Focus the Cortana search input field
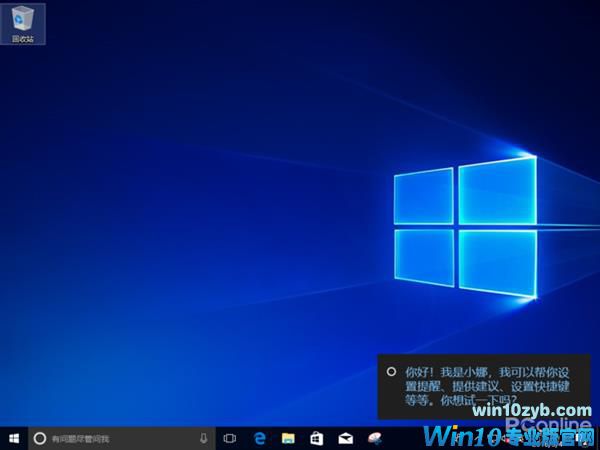Viewport: 600px width, 450px height. [122, 438]
